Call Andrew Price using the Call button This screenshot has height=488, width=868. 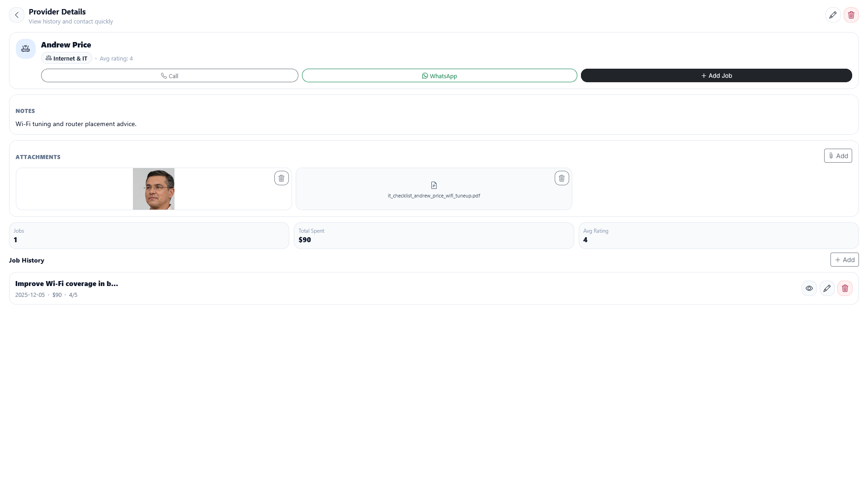coord(170,75)
